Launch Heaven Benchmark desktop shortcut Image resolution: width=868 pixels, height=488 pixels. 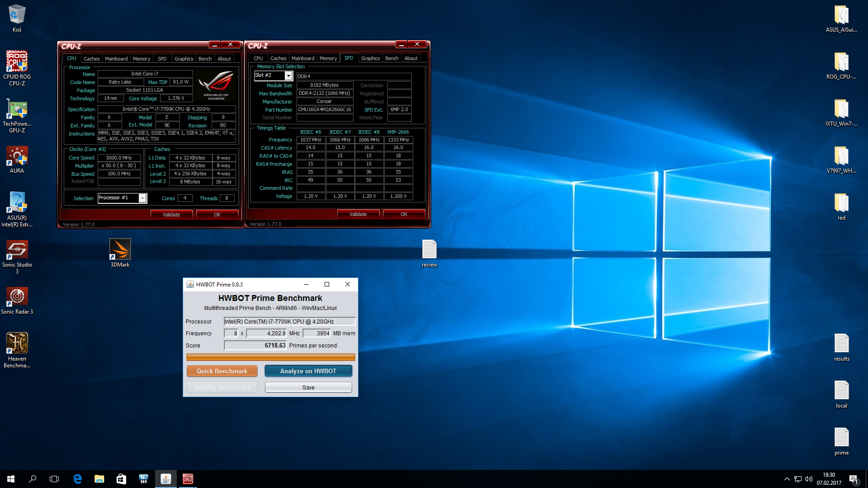tap(17, 350)
